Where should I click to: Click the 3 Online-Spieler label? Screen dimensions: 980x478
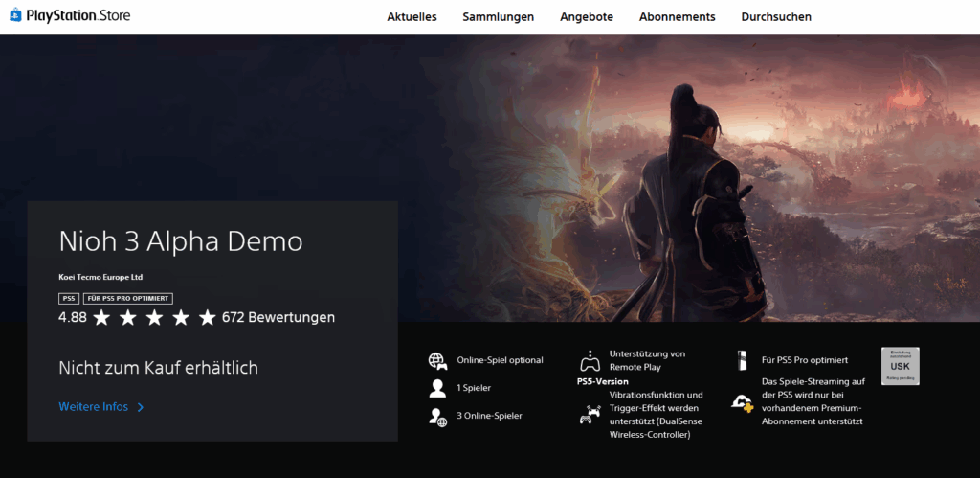489,416
